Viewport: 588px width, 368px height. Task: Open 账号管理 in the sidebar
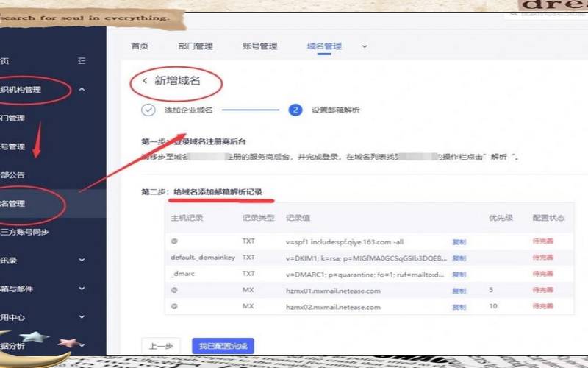[x=12, y=146]
